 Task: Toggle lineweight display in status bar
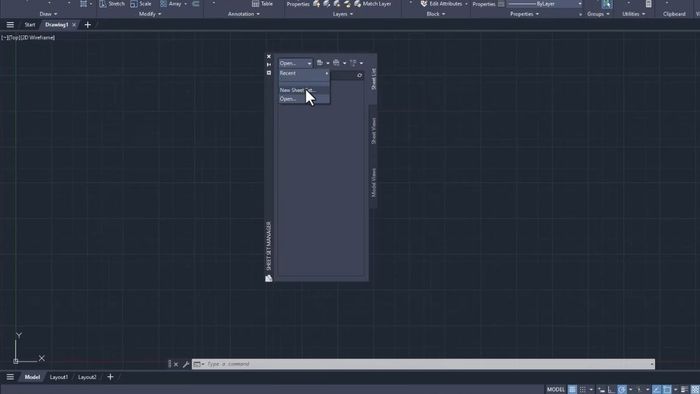685,390
